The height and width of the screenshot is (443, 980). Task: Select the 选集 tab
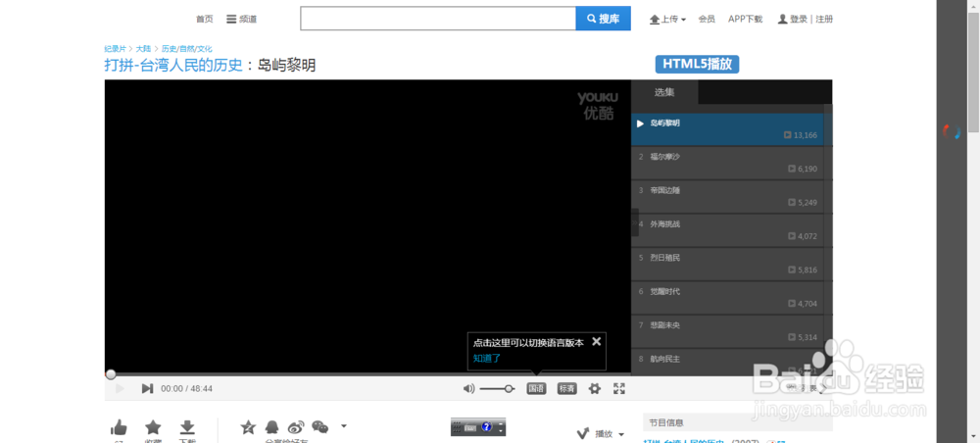(x=664, y=92)
